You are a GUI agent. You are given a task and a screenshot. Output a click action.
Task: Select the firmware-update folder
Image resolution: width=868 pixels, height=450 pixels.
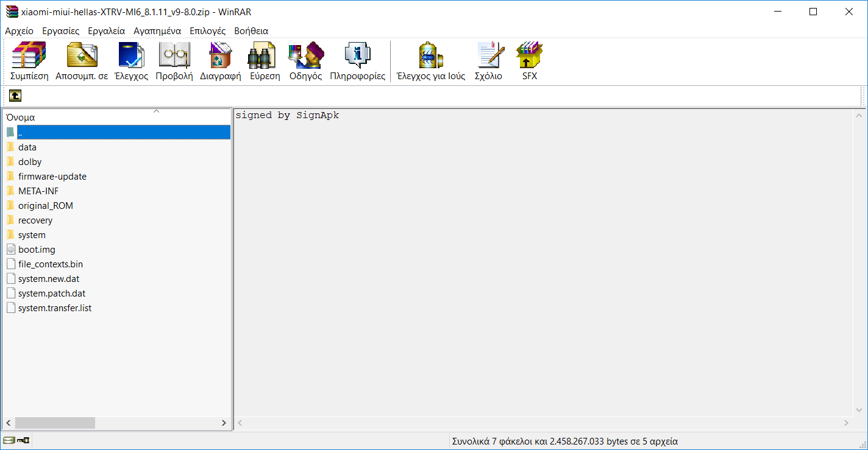point(52,177)
